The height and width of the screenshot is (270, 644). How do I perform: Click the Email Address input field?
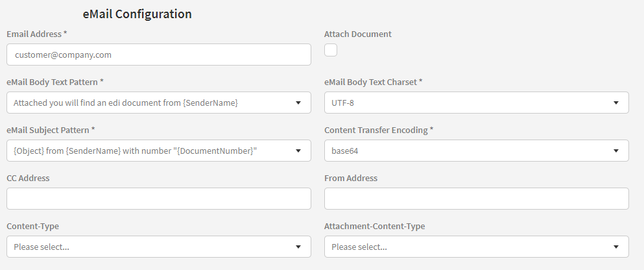click(x=158, y=55)
